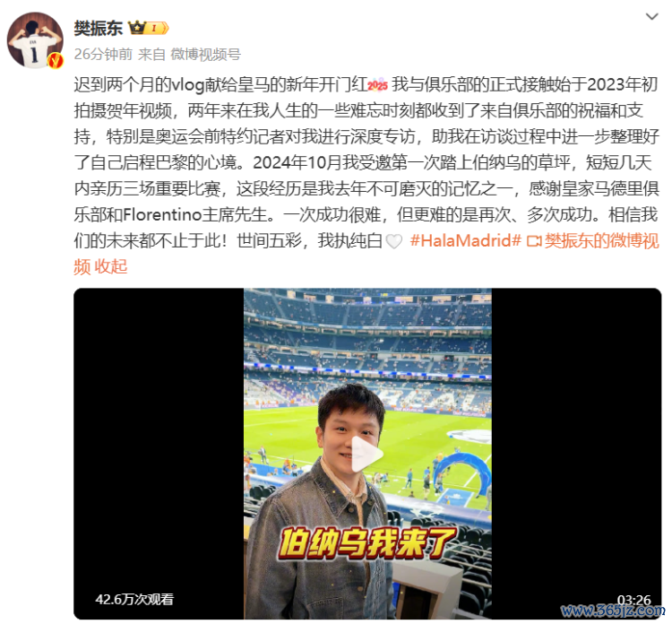Click the stadium video thumbnail image
Viewport: 672px width, 624px height.
click(x=367, y=454)
